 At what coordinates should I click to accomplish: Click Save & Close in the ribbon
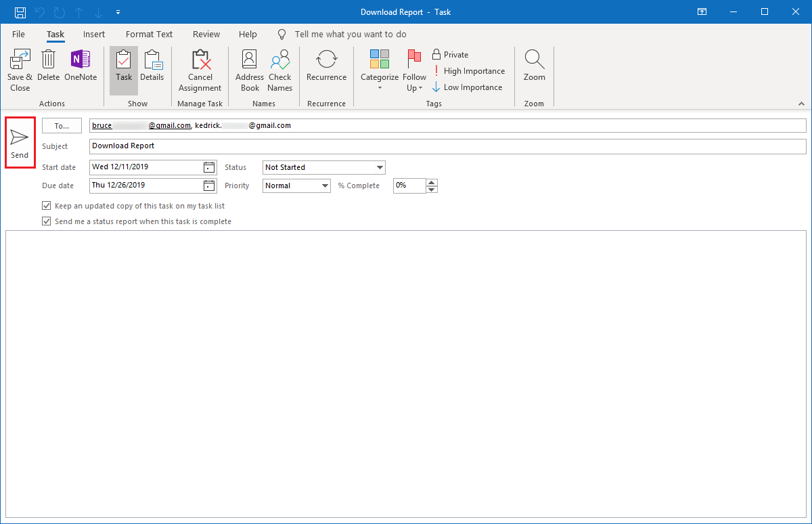tap(20, 71)
